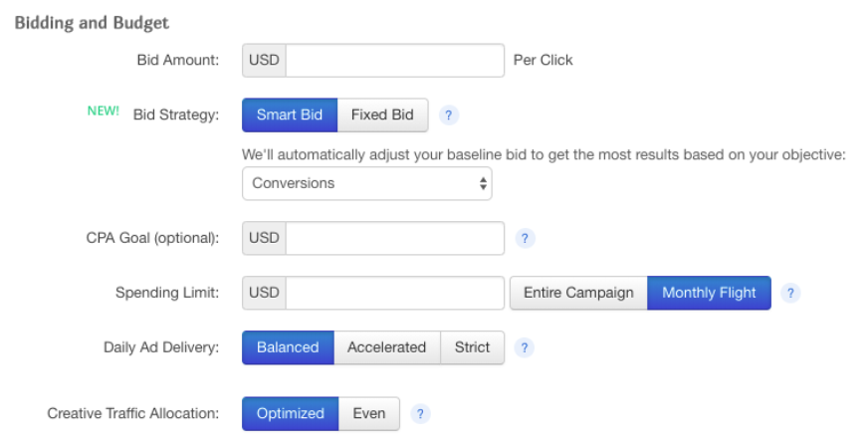868x446 pixels.
Task: Click help icon beside CPA Goal field
Action: point(526,239)
